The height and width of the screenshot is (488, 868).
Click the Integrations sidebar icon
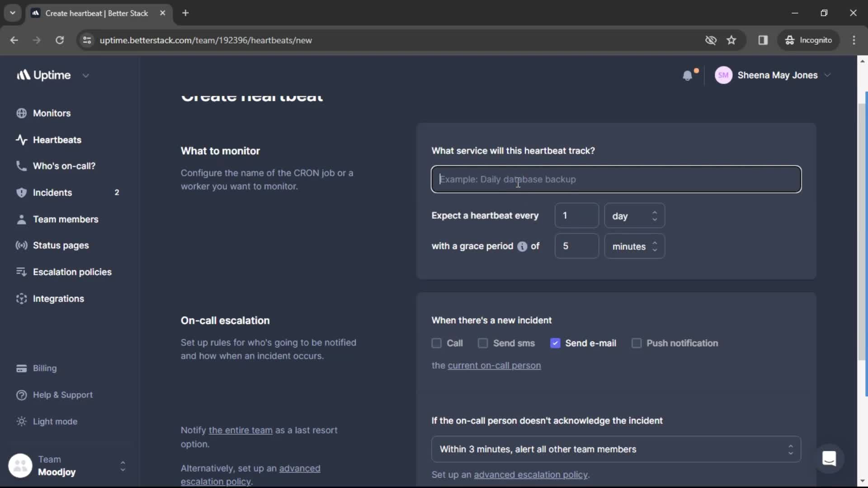[21, 298]
